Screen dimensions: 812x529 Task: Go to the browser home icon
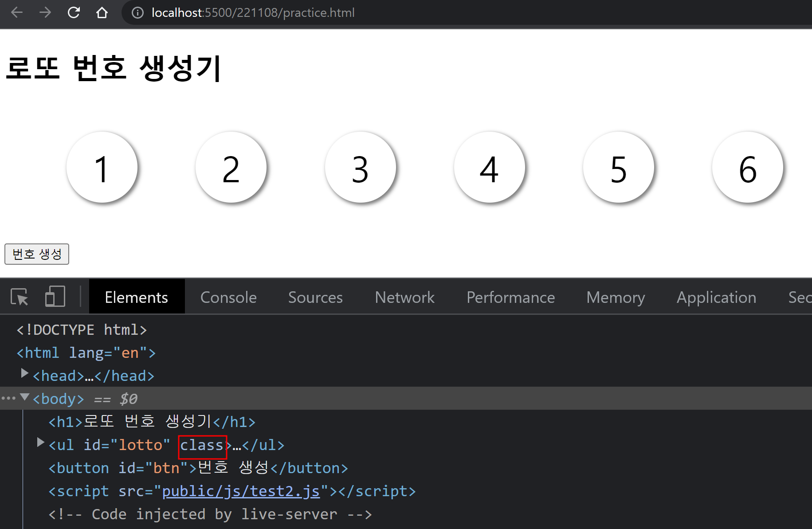click(102, 12)
